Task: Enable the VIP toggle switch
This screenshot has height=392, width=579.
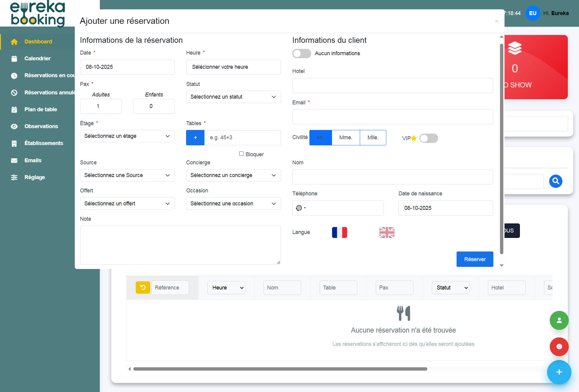Action: coord(429,138)
